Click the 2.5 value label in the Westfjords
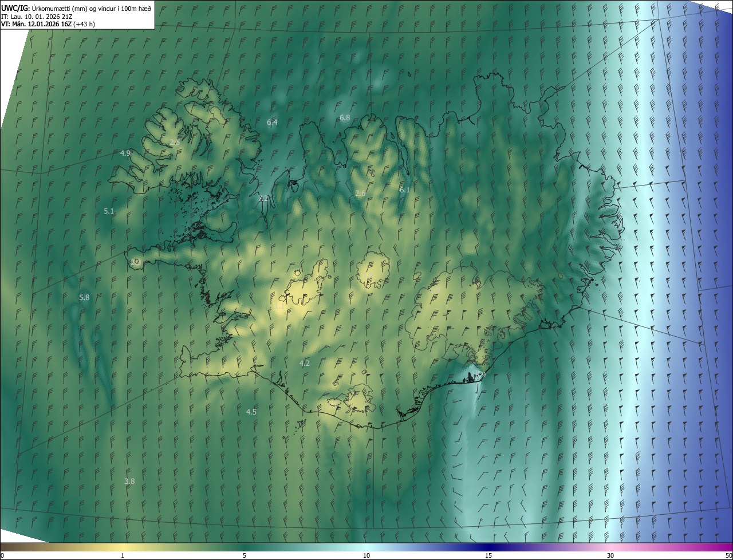The width and height of the screenshot is (733, 560). pyautogui.click(x=175, y=142)
